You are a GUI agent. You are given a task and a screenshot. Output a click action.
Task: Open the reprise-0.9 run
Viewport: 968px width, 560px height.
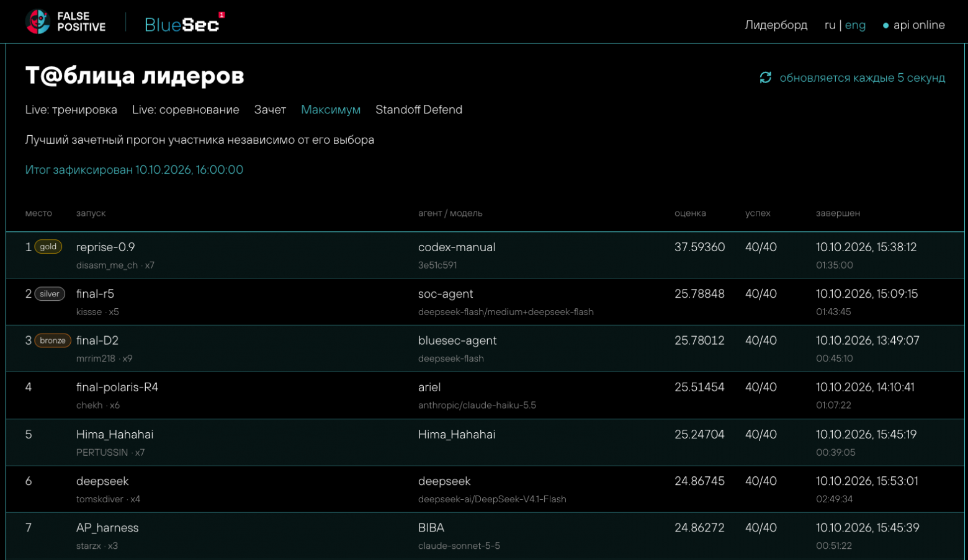point(105,247)
